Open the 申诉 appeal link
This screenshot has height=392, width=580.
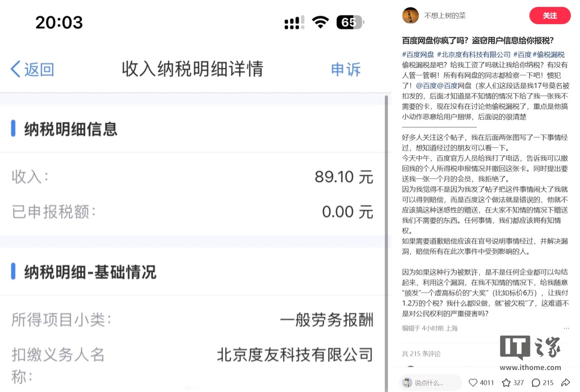(346, 70)
